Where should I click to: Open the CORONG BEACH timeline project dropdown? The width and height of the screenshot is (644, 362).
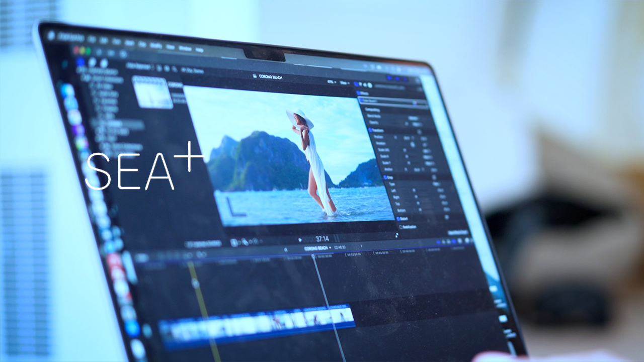coord(318,248)
